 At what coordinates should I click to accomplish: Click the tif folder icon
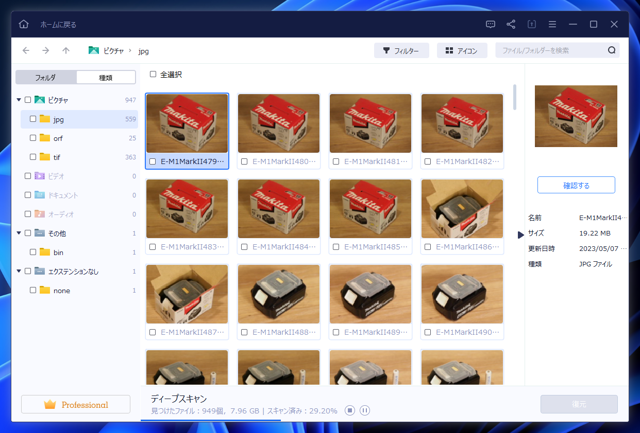(x=45, y=157)
